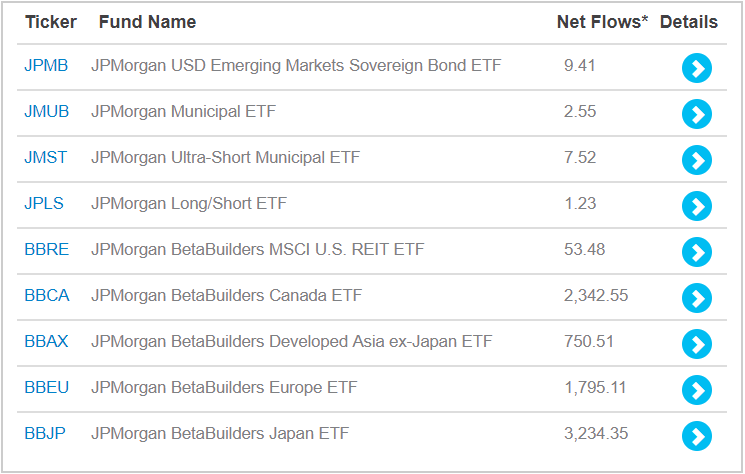
Task: Open details arrow for JPMB row
Action: pyautogui.click(x=696, y=68)
